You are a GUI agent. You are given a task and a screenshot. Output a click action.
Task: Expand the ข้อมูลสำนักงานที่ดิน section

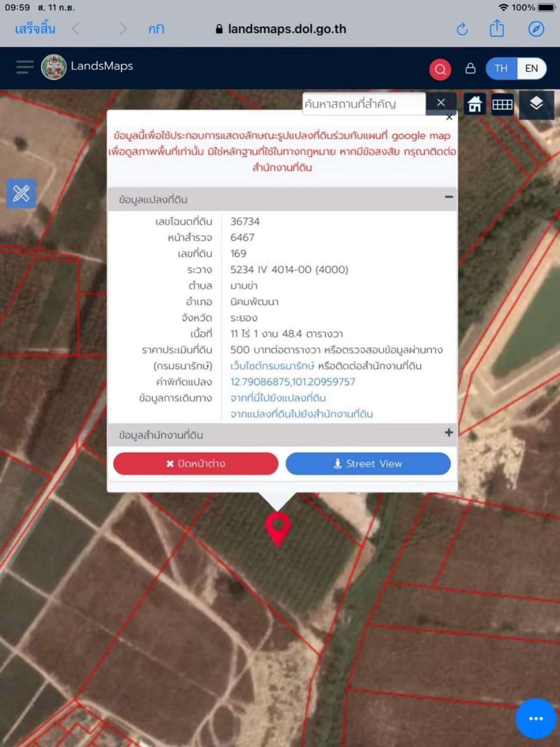pos(448,433)
